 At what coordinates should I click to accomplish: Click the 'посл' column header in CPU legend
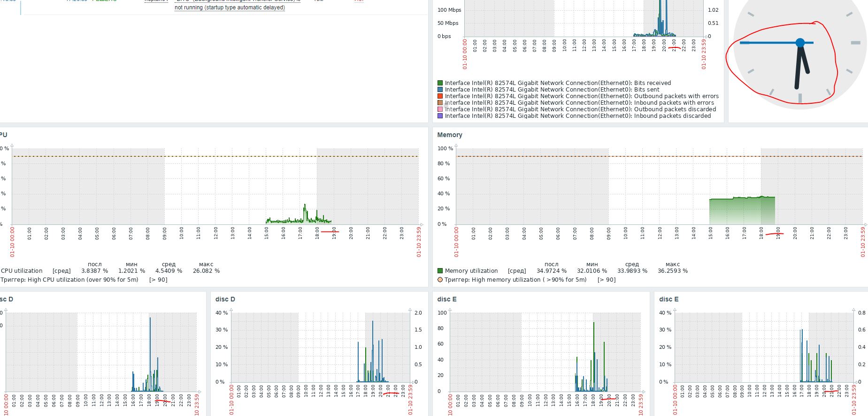(94, 264)
